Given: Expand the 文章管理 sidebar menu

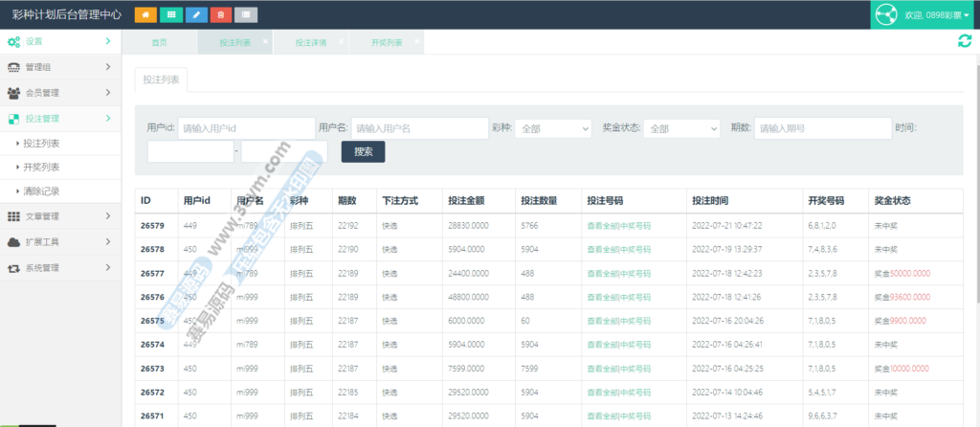Looking at the screenshot, I should [59, 216].
